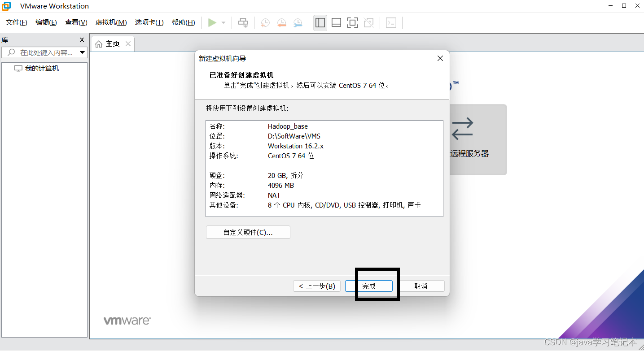The image size is (644, 351).
Task: Select 我的计算机 in the library tree
Action: [x=42, y=69]
